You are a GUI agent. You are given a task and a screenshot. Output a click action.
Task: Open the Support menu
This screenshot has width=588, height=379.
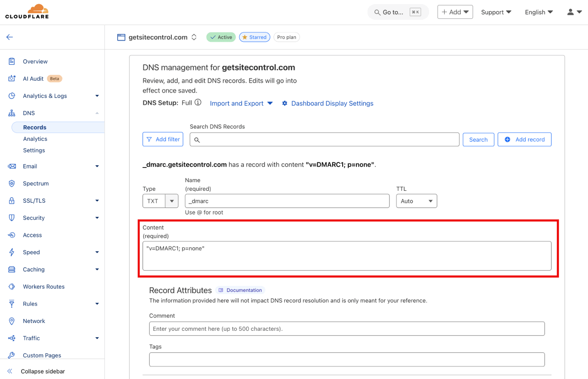tap(496, 12)
